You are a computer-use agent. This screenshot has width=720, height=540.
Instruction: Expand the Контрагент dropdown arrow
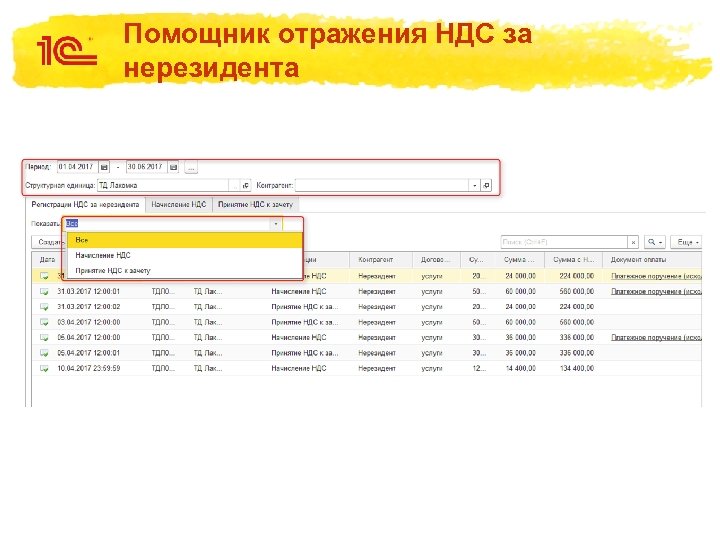point(474,185)
